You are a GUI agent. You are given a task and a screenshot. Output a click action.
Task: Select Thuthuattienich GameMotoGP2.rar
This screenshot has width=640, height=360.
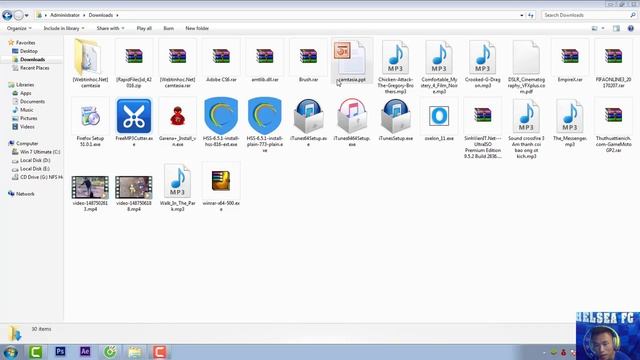(x=613, y=124)
